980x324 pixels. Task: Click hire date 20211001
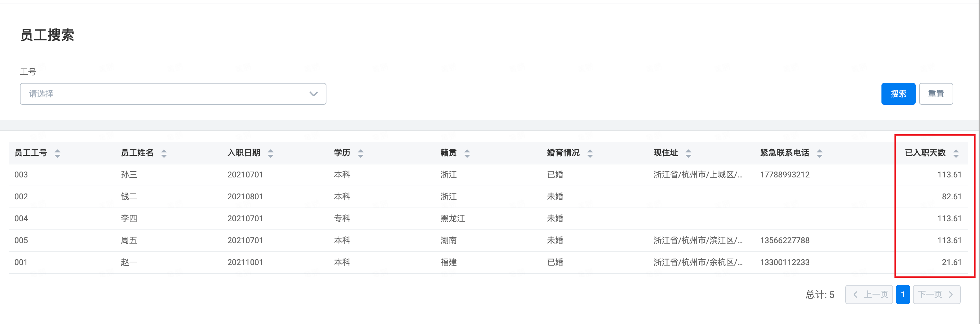245,262
